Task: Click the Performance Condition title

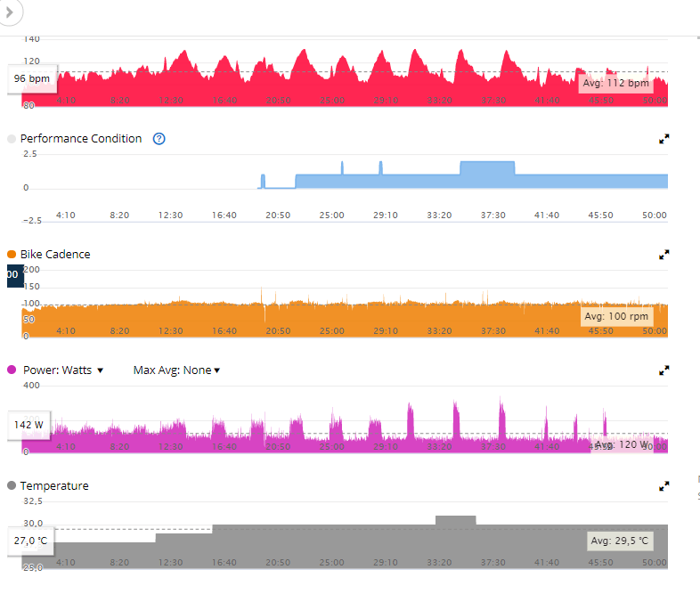Action: pos(81,139)
